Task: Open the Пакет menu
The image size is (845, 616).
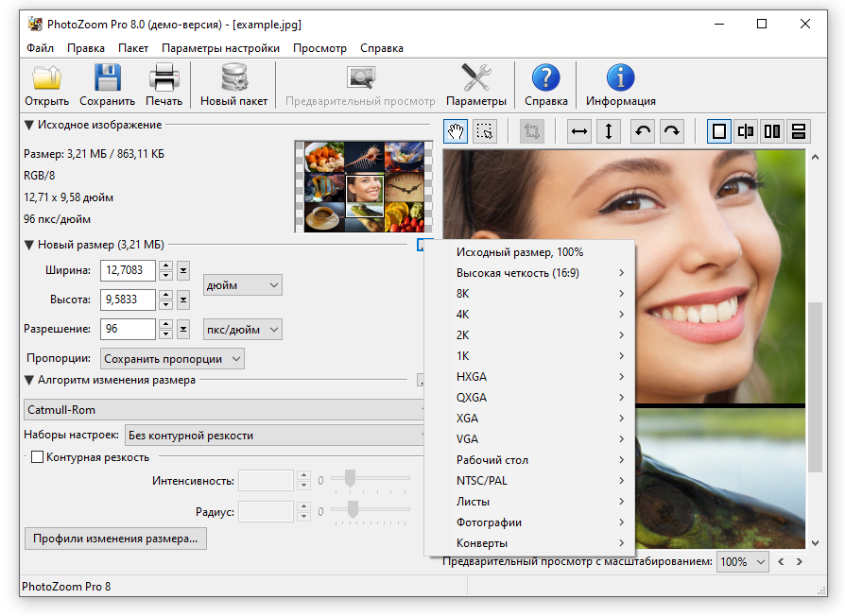Action: [x=133, y=48]
